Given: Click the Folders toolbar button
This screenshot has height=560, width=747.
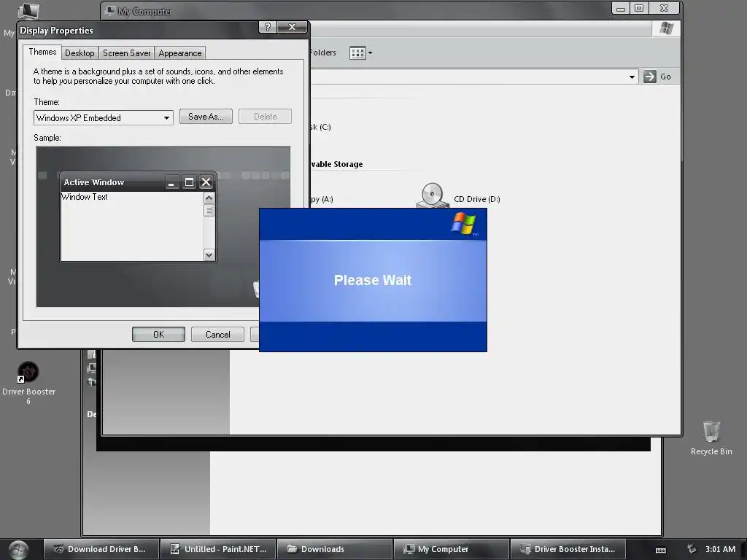Looking at the screenshot, I should pyautogui.click(x=322, y=52).
